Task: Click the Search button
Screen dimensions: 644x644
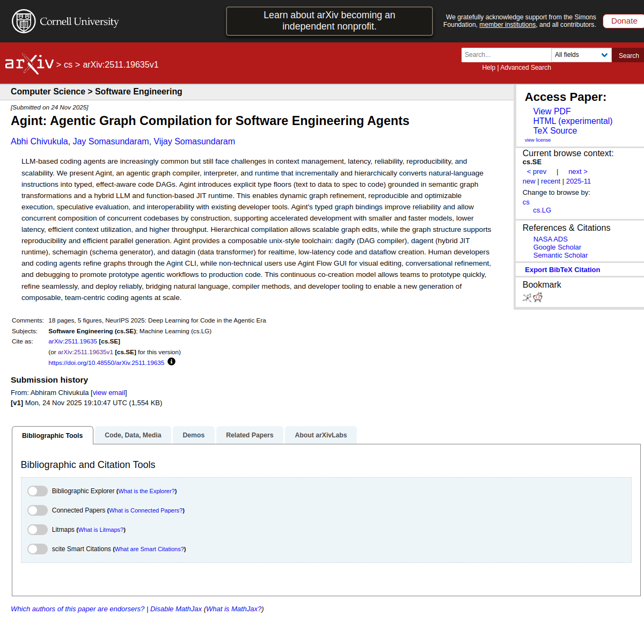Action: pos(628,55)
